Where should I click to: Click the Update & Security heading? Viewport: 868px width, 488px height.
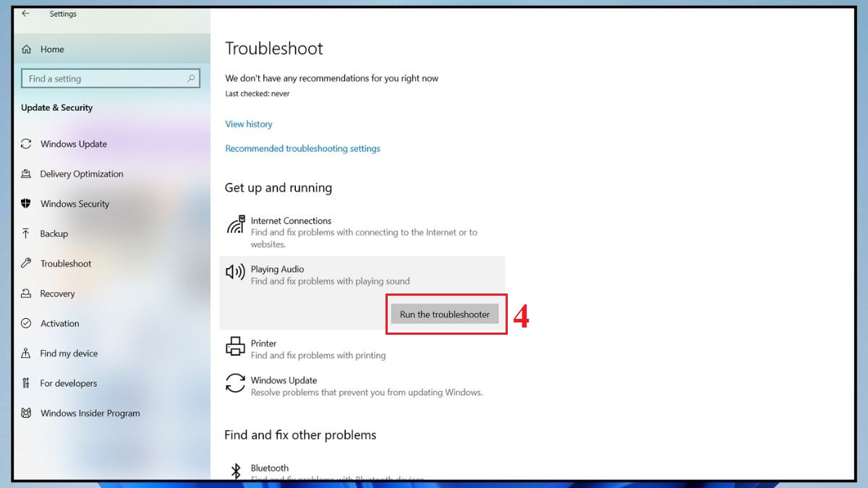pyautogui.click(x=57, y=108)
